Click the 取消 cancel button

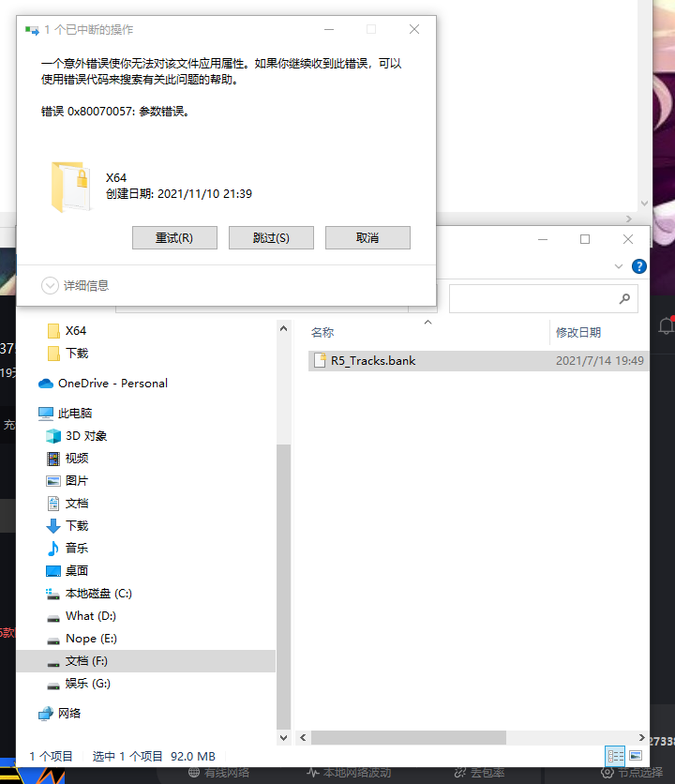coord(367,237)
